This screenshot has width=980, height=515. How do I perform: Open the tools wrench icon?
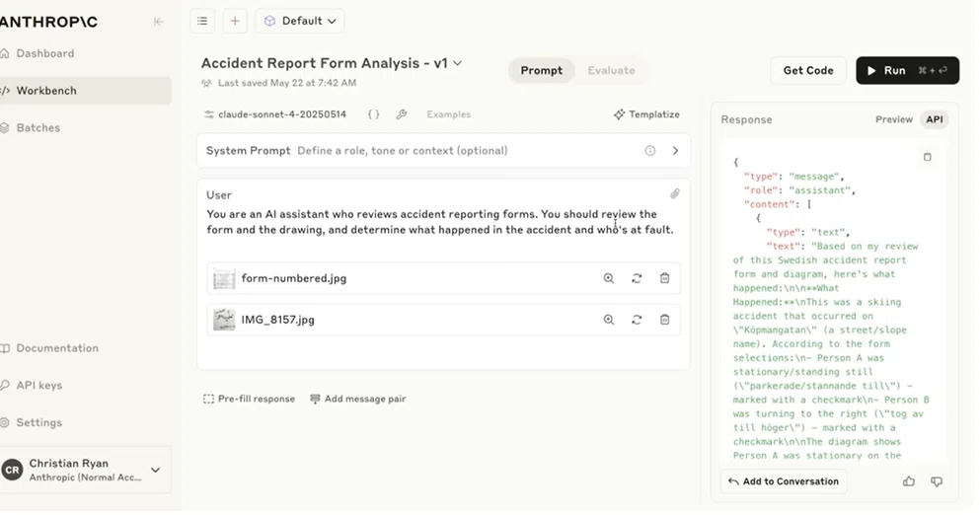point(402,114)
